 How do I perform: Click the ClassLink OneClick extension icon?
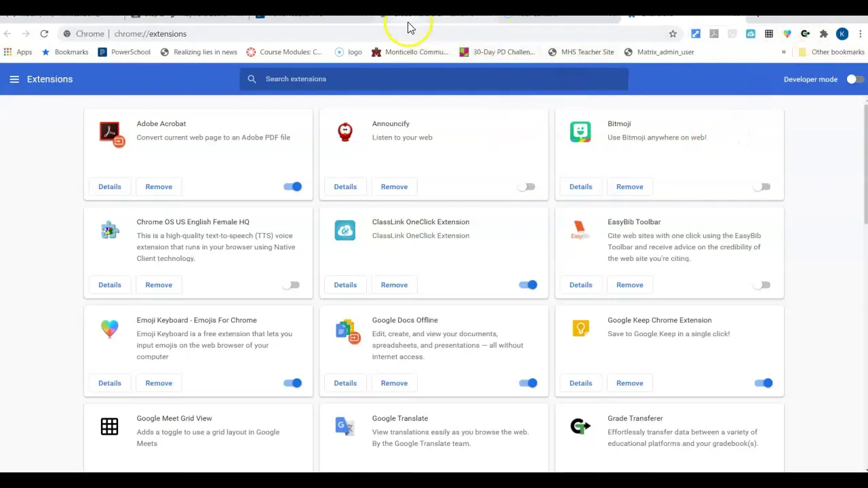pos(345,230)
